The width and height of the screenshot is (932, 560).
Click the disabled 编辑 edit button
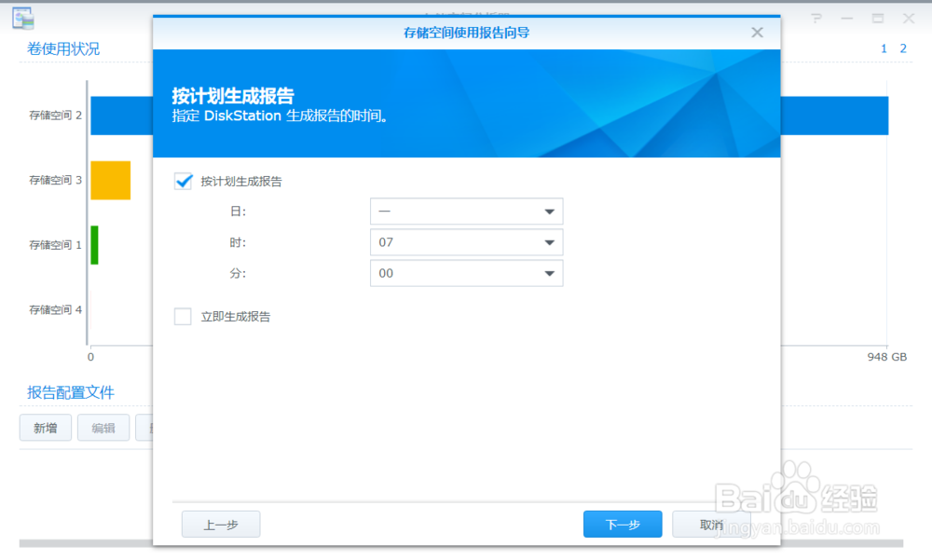pyautogui.click(x=103, y=428)
